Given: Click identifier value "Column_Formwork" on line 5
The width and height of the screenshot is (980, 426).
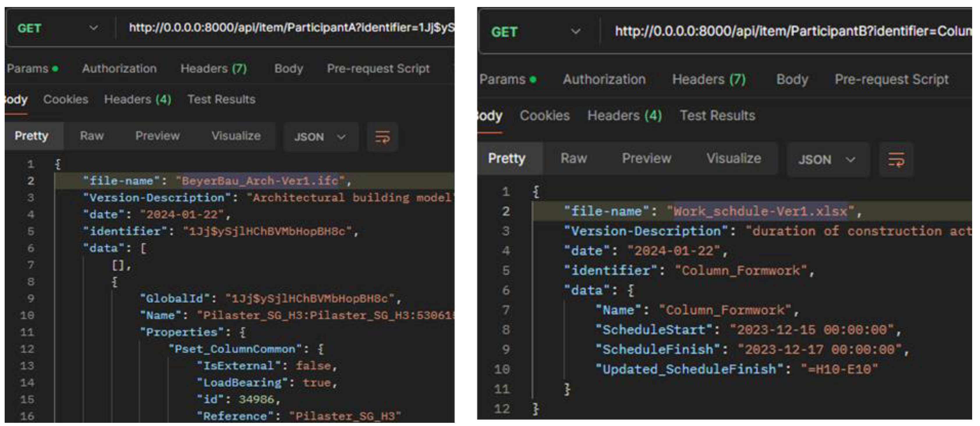Looking at the screenshot, I should pos(741,271).
